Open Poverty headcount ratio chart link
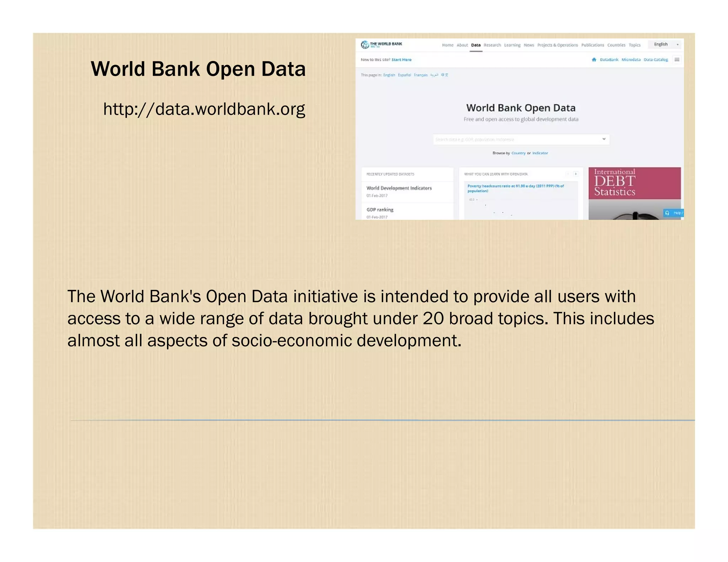Screen dimensions: 728x562 (x=515, y=188)
